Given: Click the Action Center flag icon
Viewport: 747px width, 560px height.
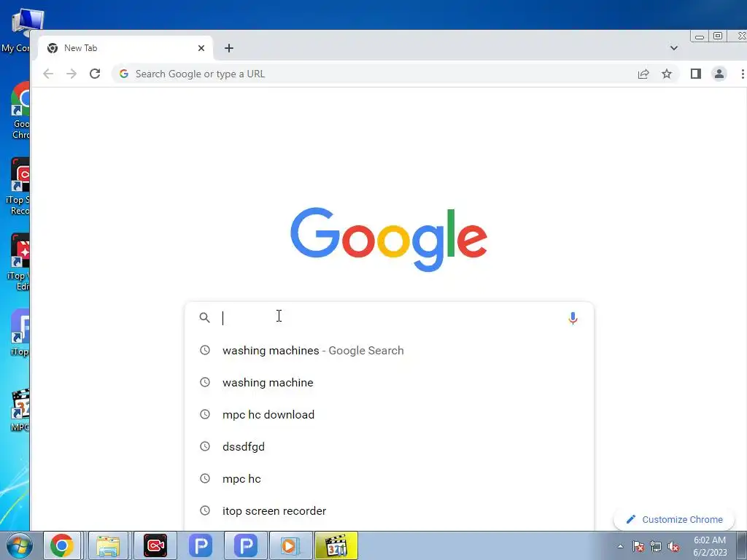Looking at the screenshot, I should [x=638, y=546].
